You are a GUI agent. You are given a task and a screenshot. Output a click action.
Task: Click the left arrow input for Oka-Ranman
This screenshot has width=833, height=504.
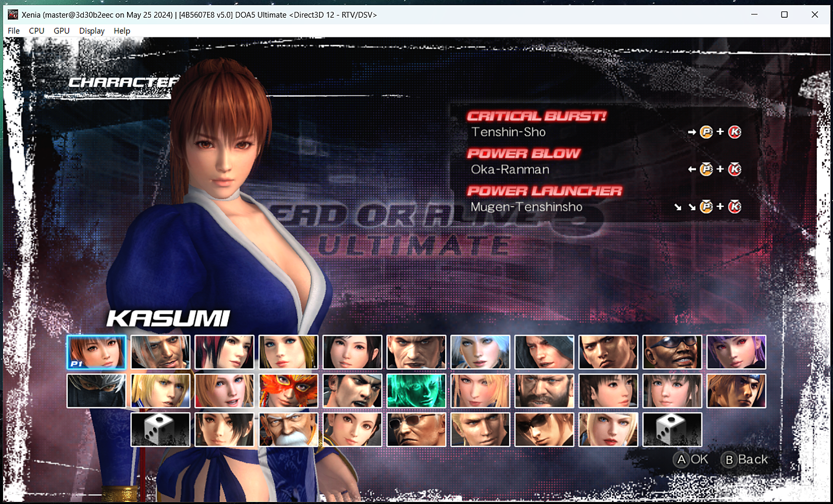[x=692, y=169]
